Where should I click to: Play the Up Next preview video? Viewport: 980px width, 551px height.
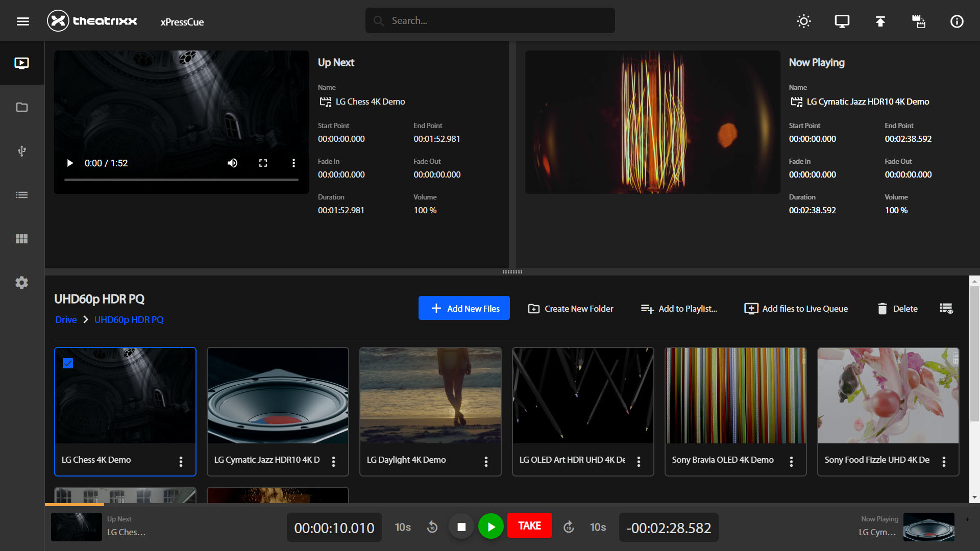(70, 163)
